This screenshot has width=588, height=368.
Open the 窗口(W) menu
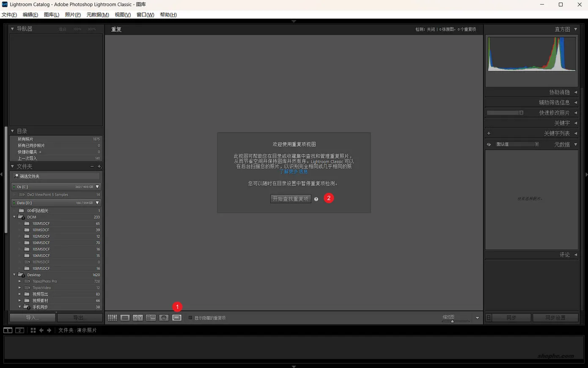[x=145, y=15]
